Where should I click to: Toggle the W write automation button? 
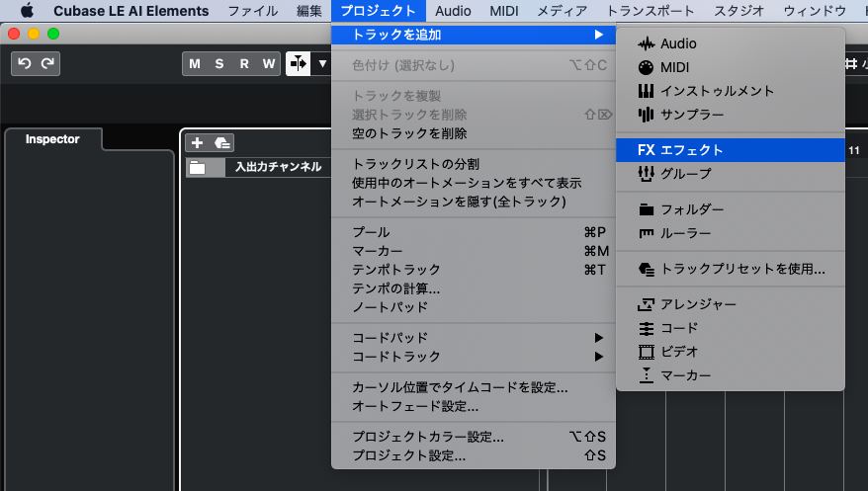[269, 64]
